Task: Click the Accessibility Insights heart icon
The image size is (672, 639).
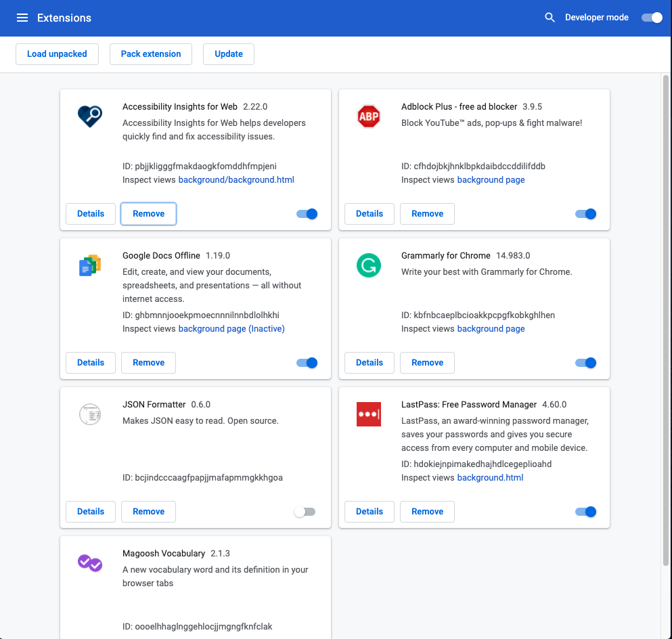Action: tap(90, 116)
